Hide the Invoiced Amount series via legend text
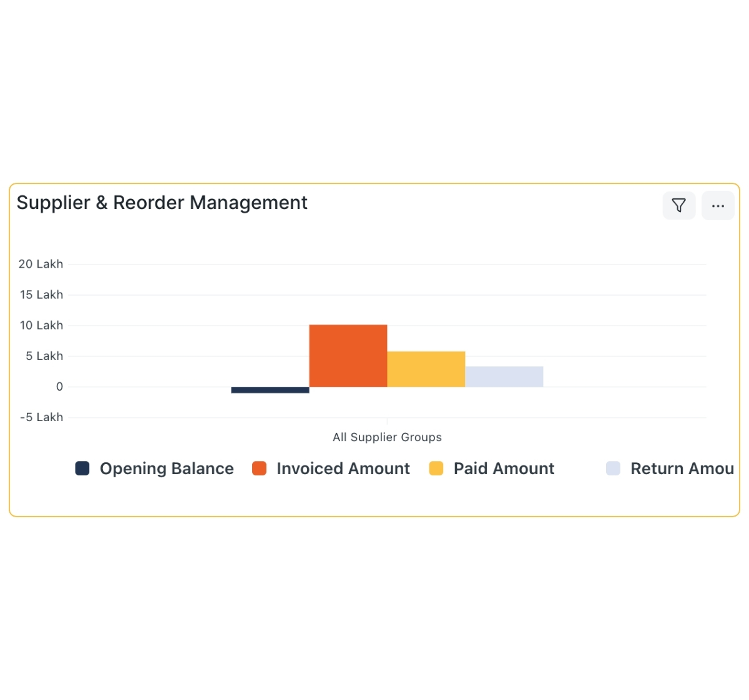 343,469
